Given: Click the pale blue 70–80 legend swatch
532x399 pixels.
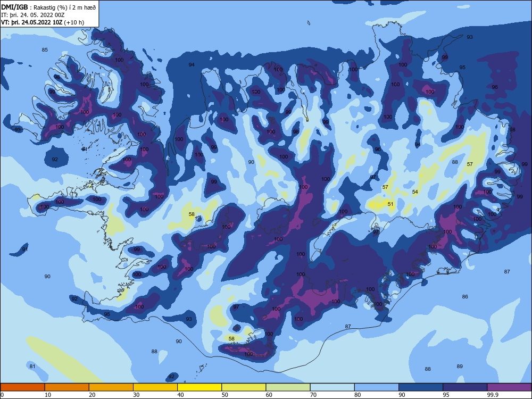Looking at the screenshot, I should click(332, 387).
